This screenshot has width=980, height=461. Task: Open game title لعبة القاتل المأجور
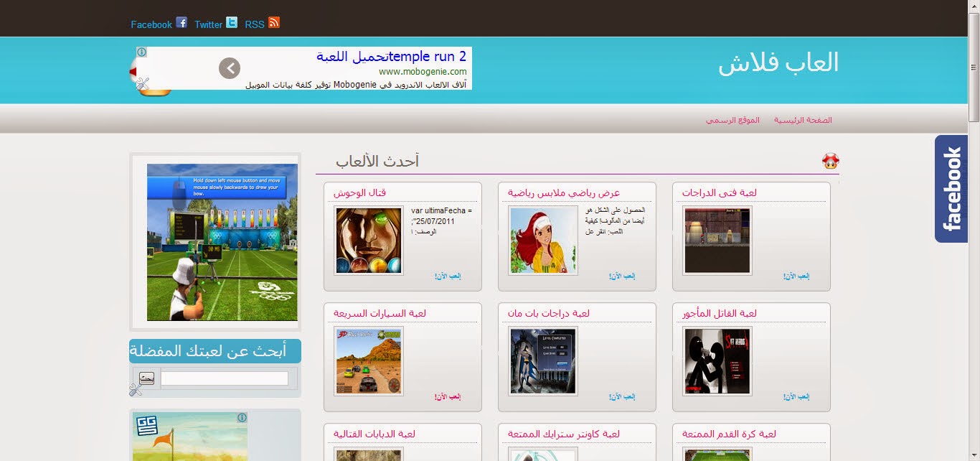(719, 313)
